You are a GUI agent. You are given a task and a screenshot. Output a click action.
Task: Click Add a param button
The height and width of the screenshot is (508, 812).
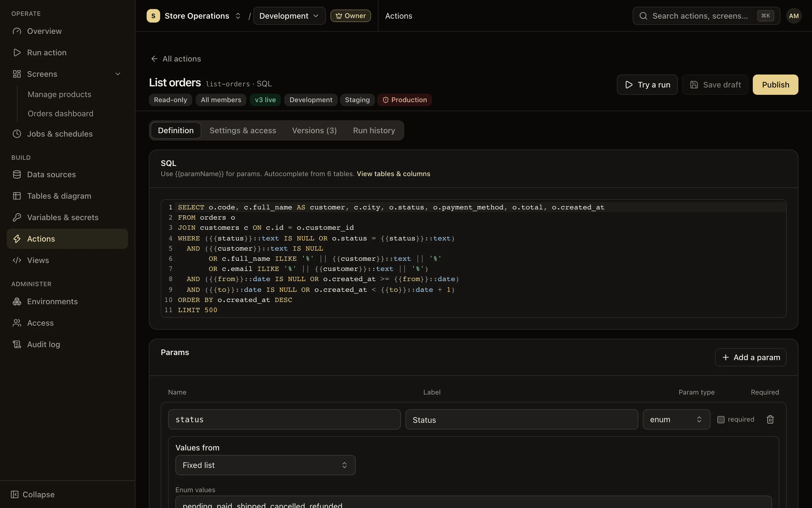tap(751, 357)
